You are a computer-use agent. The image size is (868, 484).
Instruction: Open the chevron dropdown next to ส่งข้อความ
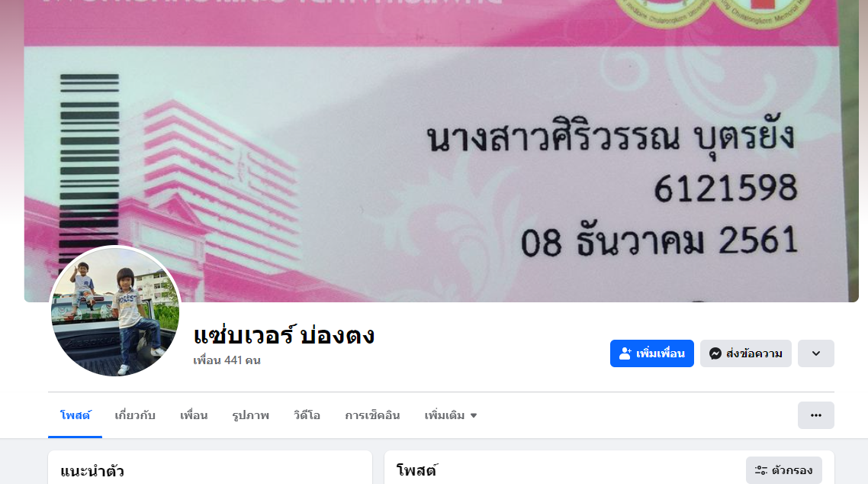816,353
